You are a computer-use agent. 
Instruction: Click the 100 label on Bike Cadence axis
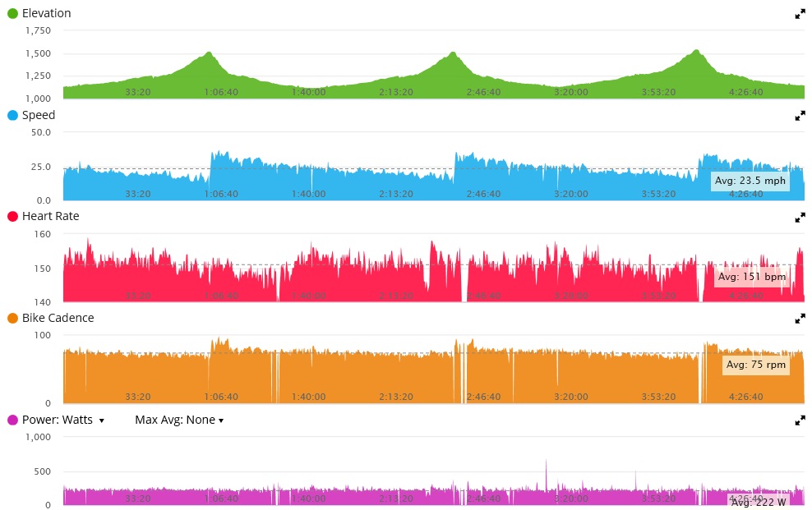tap(43, 335)
